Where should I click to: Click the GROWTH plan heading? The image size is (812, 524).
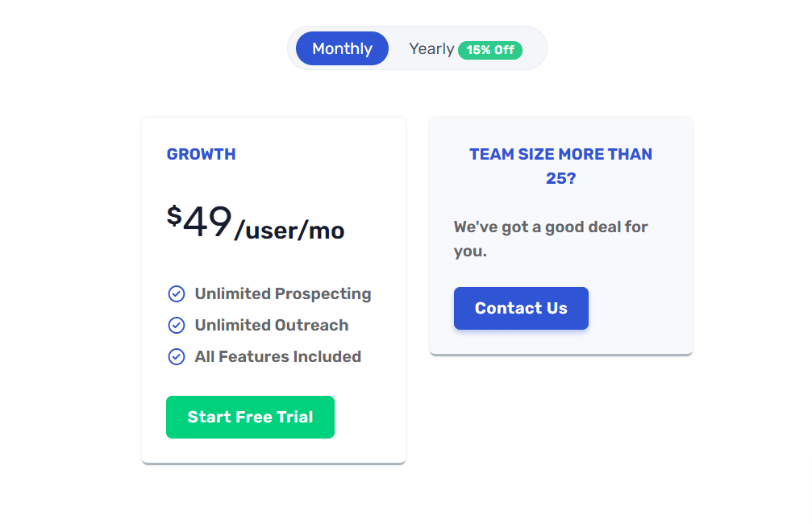[x=201, y=154]
